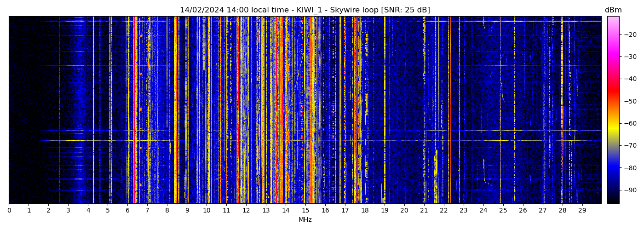Image resolution: width=644 pixels, height=230 pixels.
Task: Click the -90 colorbar tick label
Action: tap(629, 190)
